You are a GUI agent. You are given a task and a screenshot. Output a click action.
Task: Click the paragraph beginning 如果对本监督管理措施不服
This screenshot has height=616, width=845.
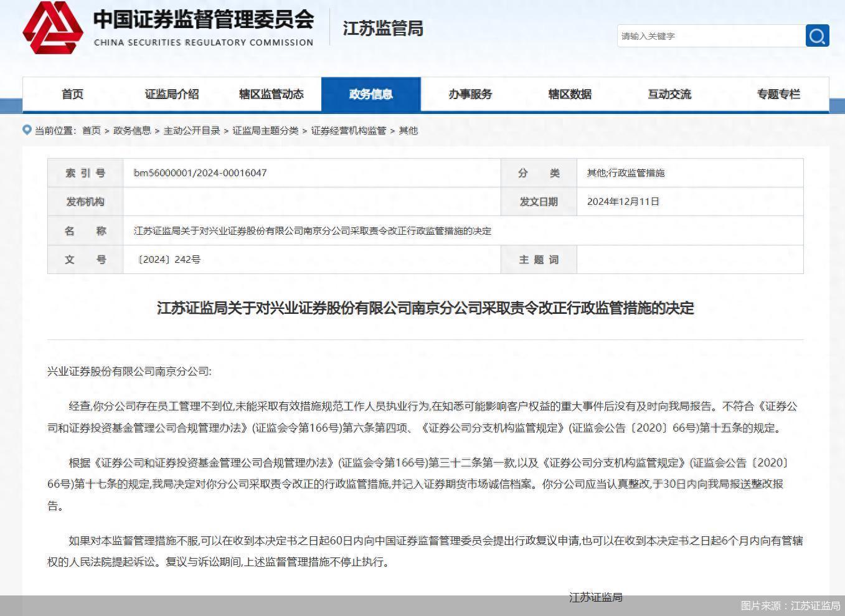[425, 551]
